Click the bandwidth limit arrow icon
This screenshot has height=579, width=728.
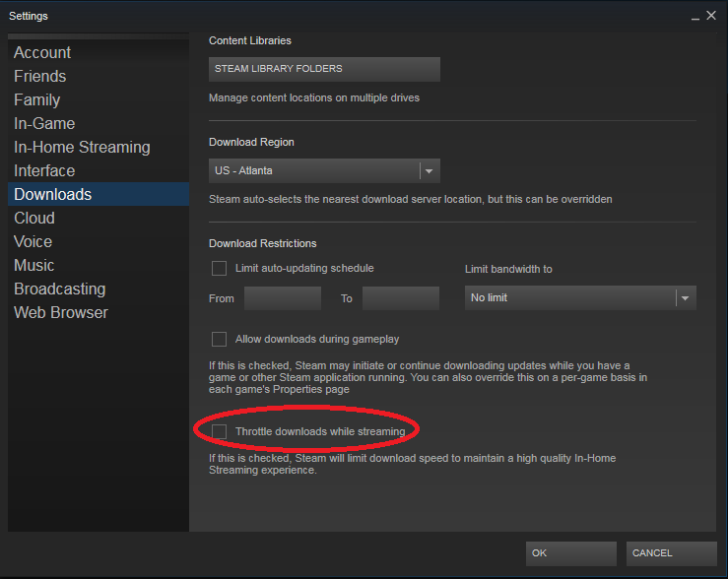(686, 298)
